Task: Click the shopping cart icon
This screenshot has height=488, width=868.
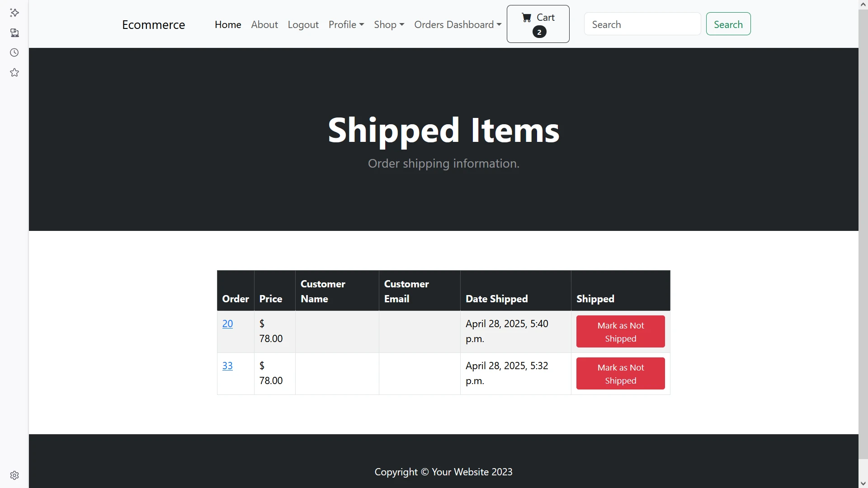Action: (x=527, y=18)
